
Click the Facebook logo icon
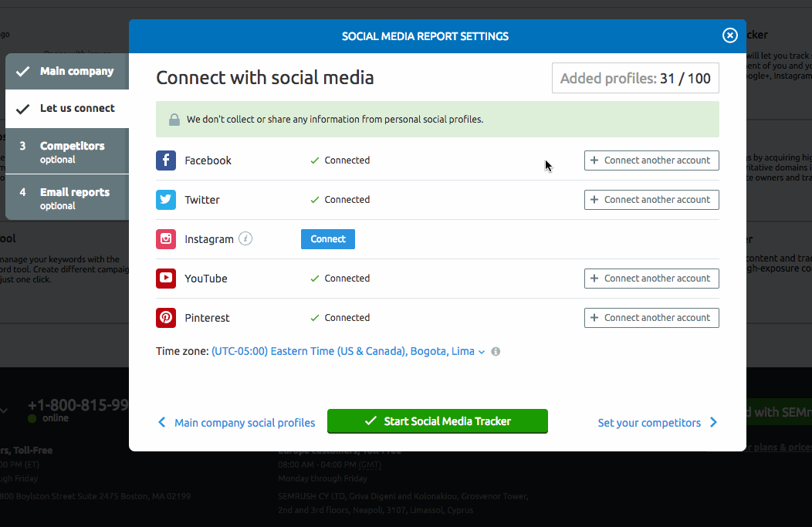point(166,160)
